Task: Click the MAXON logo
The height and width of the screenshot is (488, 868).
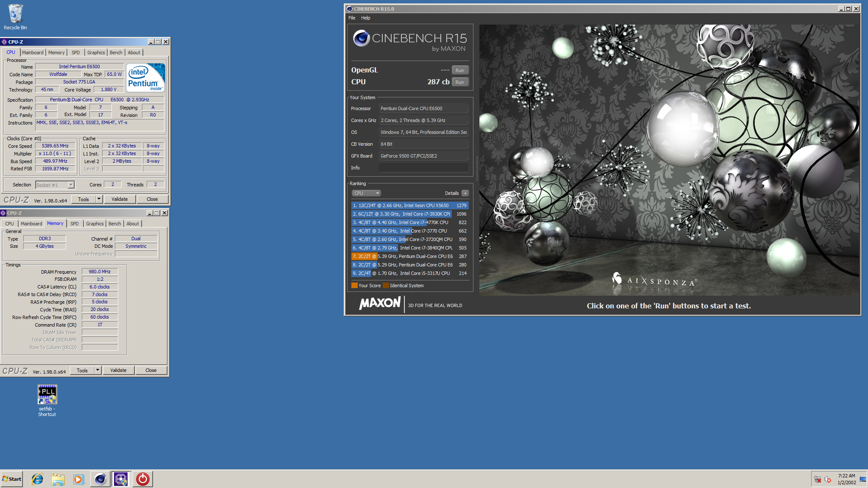Action: click(380, 303)
